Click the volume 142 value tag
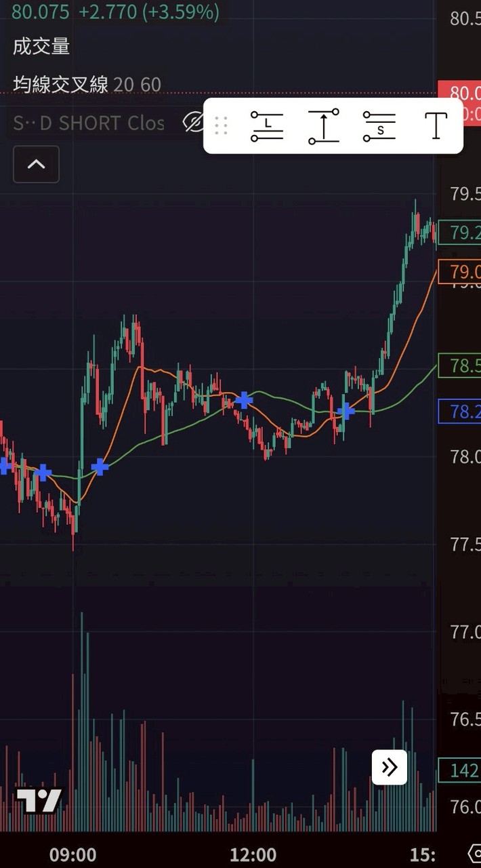481x868 pixels. pos(459,770)
